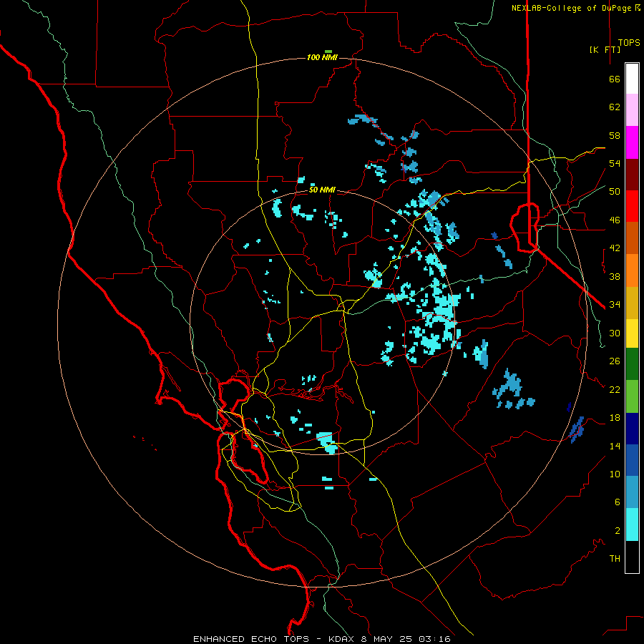The image size is (644, 644).
Task: Select the bright orange legend swatch
Action: click(x=632, y=270)
